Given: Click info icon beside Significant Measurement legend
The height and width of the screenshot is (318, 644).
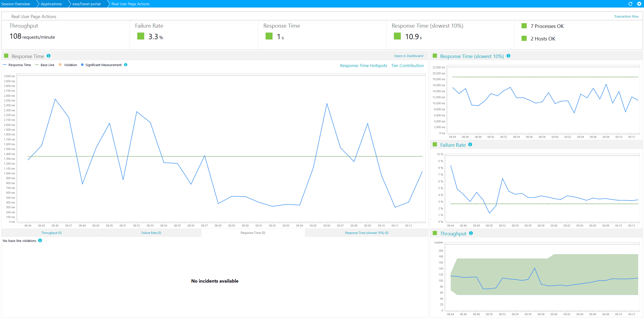Looking at the screenshot, I should 126,65.
